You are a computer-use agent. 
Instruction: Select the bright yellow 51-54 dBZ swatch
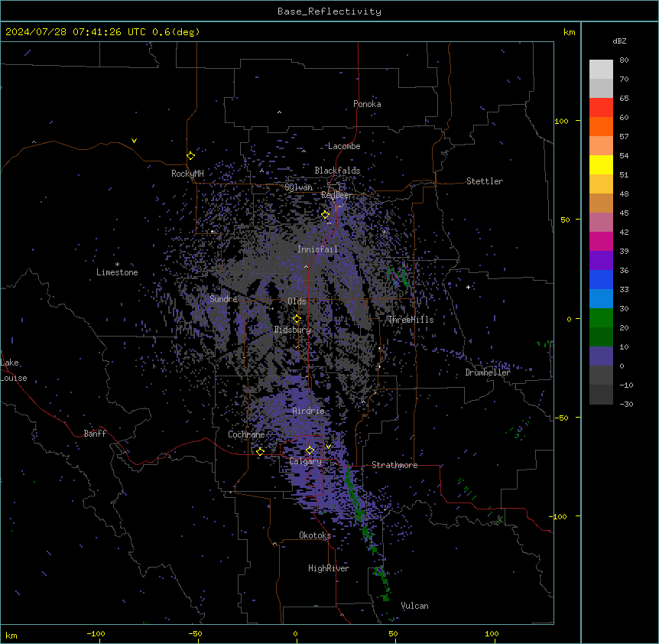[x=601, y=164]
